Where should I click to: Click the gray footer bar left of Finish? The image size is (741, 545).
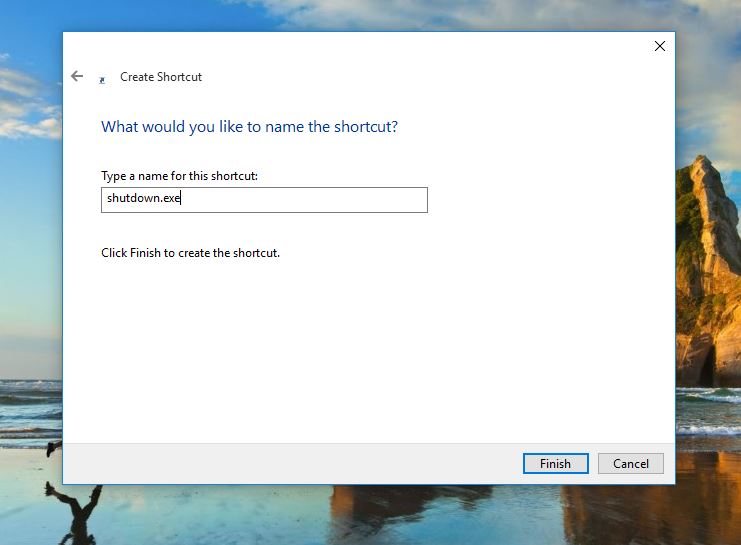tap(290, 463)
